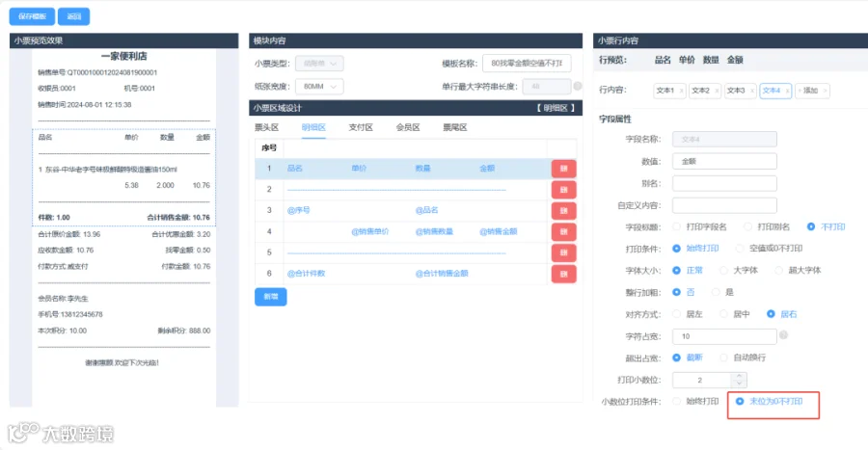Select 大字体 font size option
The height and width of the screenshot is (450, 868).
click(739, 271)
